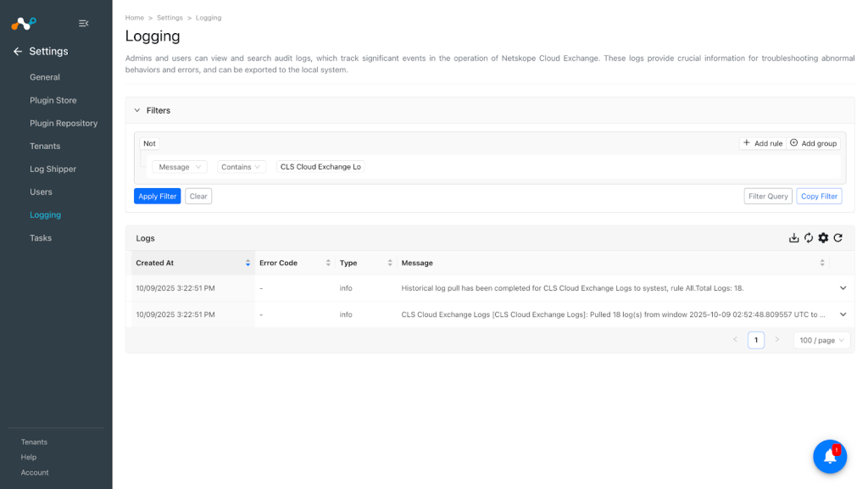Image resolution: width=868 pixels, height=489 pixels.
Task: Click the Netskope logo icon
Action: tap(24, 23)
